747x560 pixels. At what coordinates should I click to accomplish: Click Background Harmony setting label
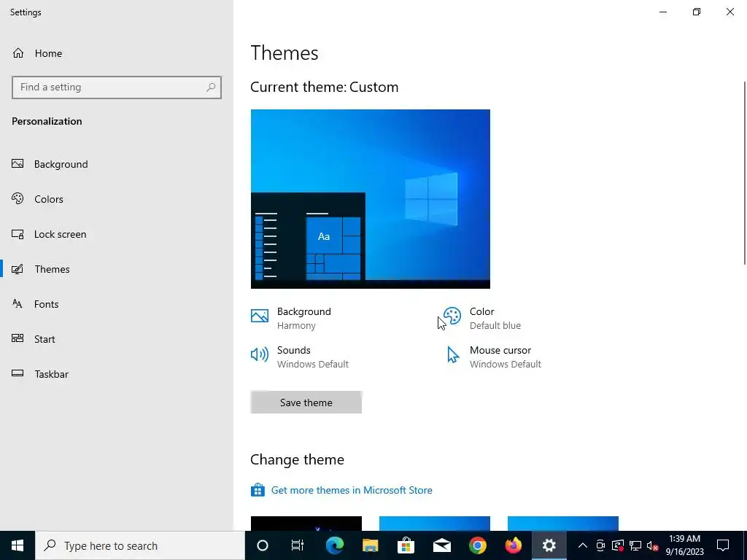click(304, 318)
